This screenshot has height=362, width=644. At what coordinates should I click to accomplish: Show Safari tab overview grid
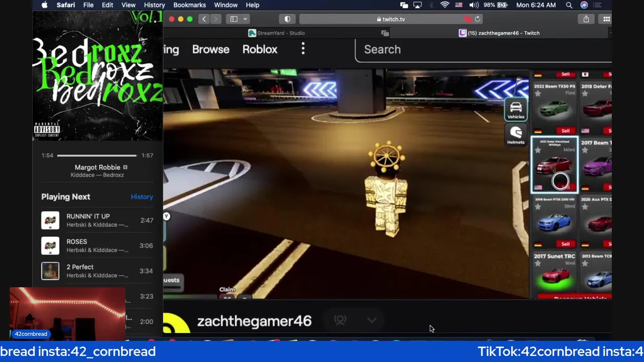coord(606,19)
